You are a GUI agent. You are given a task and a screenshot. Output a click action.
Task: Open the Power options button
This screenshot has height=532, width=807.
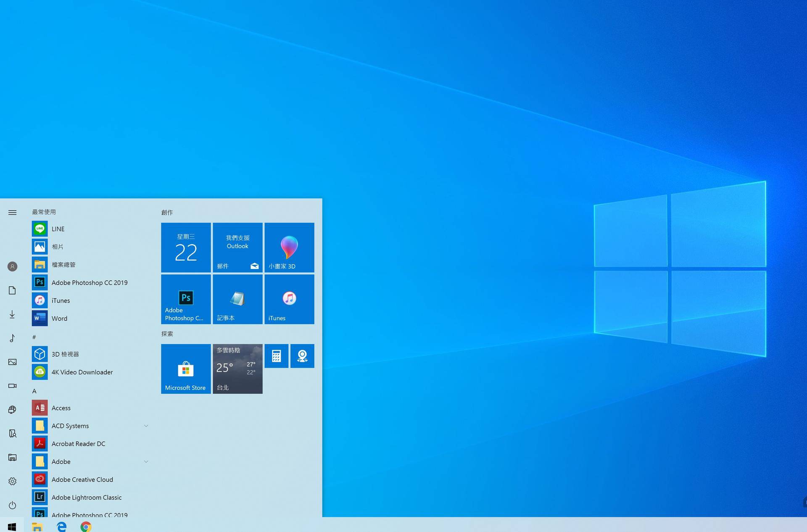[x=12, y=506]
